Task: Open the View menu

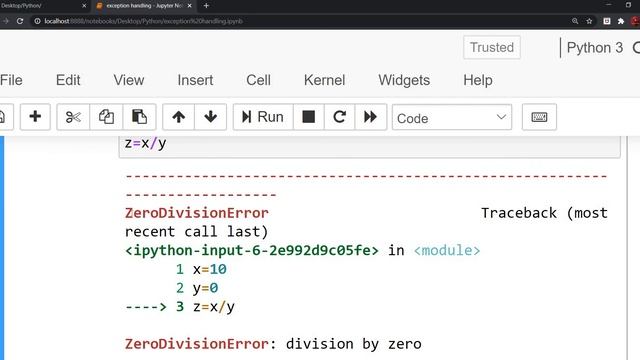Action: point(129,80)
